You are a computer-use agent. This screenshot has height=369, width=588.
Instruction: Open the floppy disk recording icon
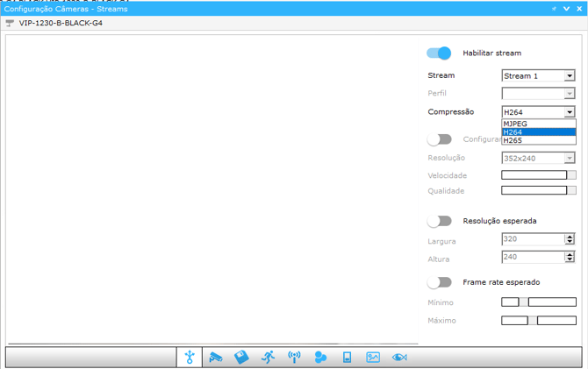241,357
